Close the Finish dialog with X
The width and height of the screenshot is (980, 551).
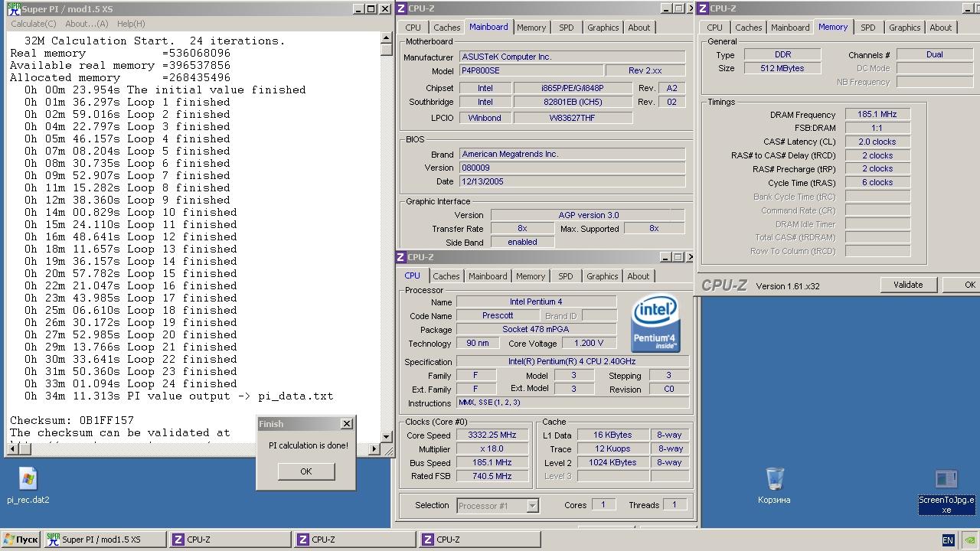(x=346, y=423)
